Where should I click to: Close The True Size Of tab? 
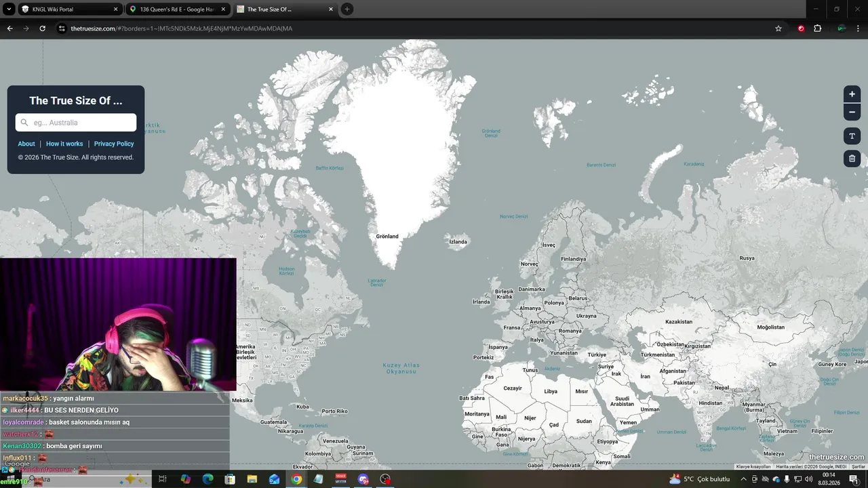click(331, 9)
